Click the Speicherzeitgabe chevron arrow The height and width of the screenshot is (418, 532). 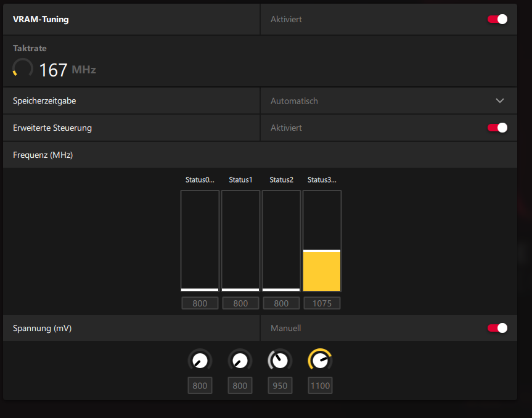point(500,100)
